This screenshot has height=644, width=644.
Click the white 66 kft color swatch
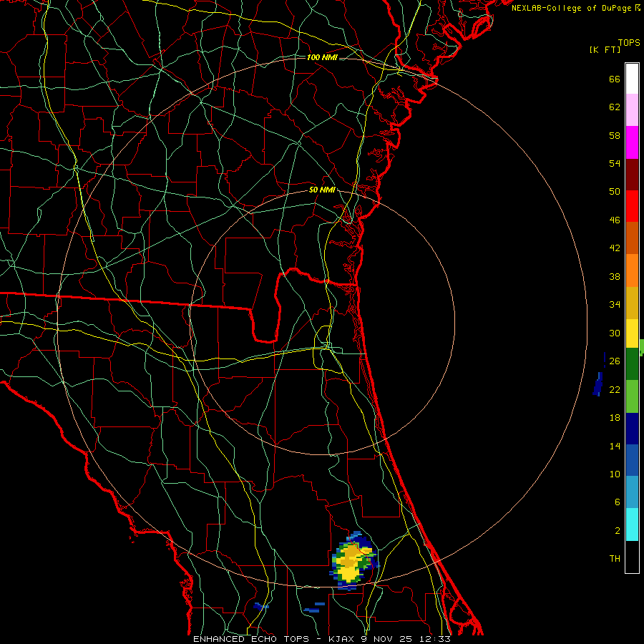[632, 79]
